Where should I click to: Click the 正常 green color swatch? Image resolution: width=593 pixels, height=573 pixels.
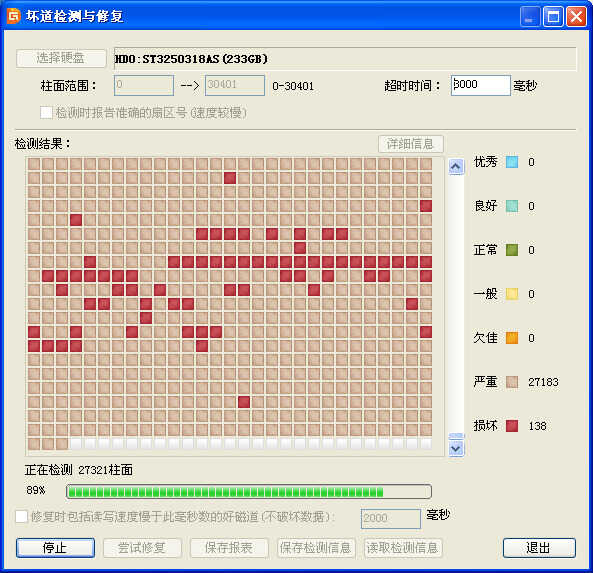click(512, 250)
